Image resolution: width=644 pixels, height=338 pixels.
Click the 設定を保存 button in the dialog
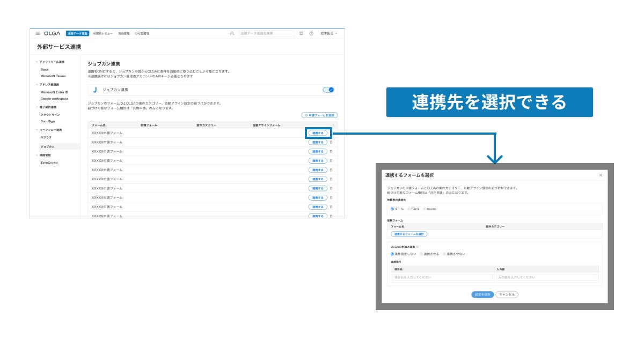482,295
